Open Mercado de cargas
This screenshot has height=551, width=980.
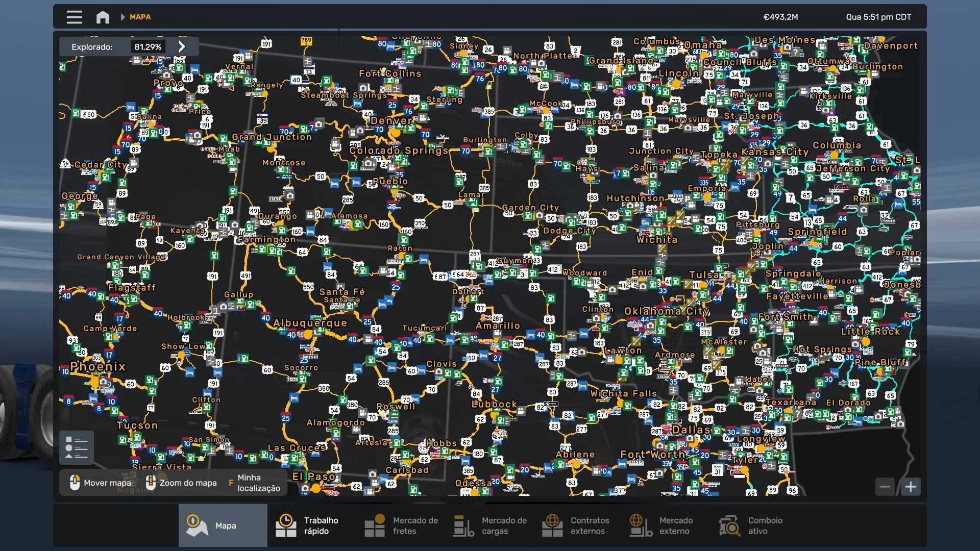click(x=490, y=525)
